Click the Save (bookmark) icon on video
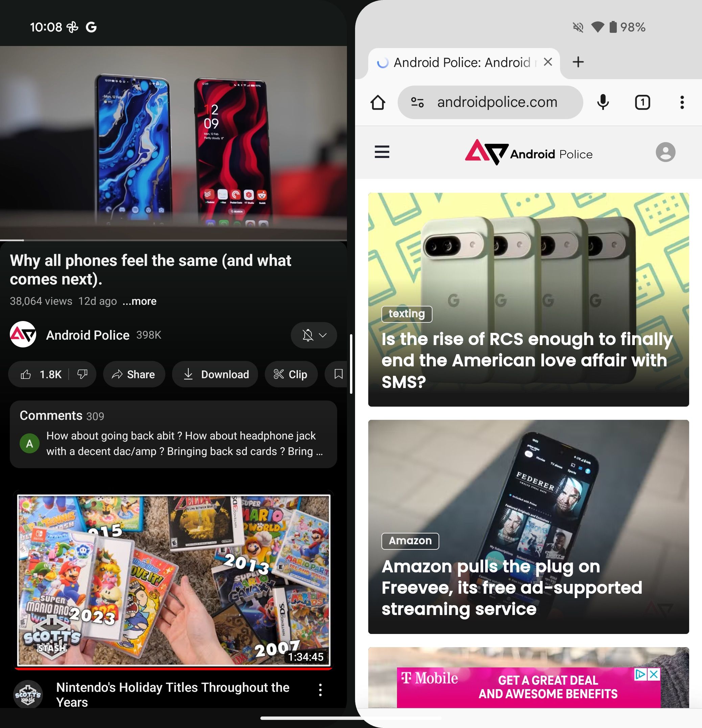Image resolution: width=702 pixels, height=728 pixels. click(338, 374)
